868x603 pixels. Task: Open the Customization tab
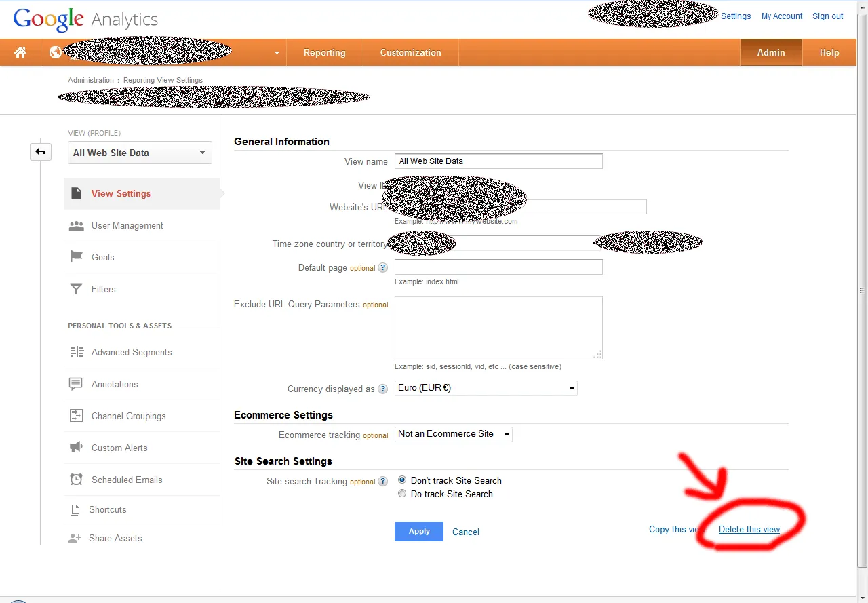click(411, 52)
